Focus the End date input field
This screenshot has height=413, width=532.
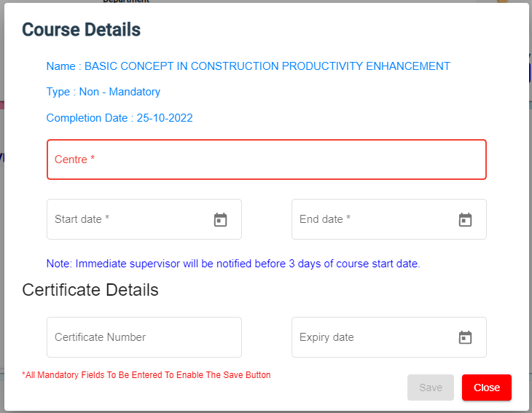372,219
